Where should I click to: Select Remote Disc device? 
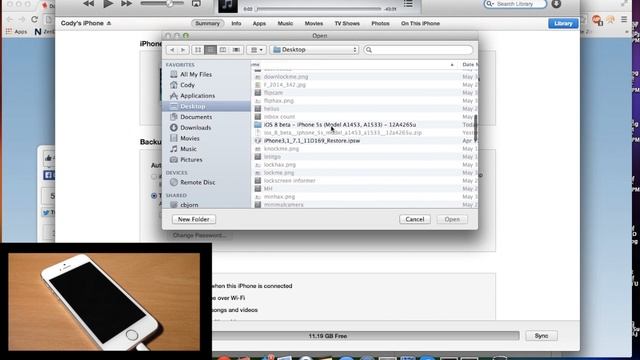click(198, 182)
